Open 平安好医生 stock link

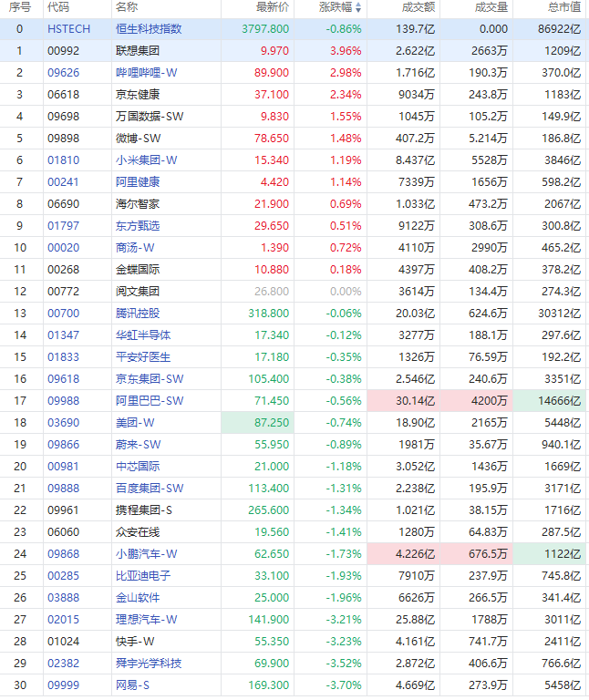[x=143, y=357]
